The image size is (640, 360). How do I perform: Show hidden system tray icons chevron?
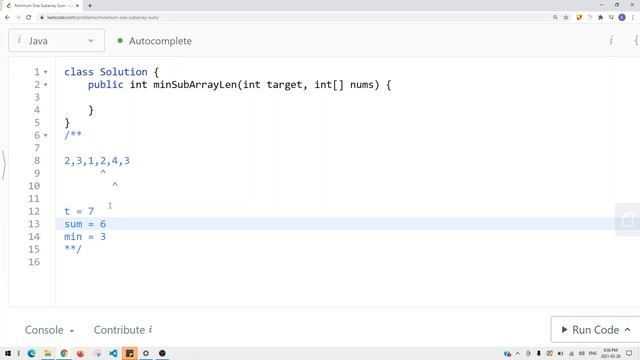(518, 353)
